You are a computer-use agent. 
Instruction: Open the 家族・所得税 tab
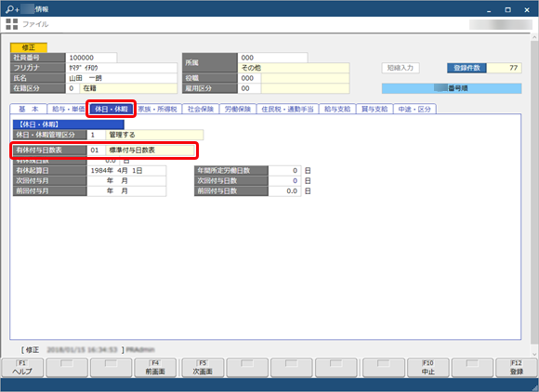tap(158, 109)
